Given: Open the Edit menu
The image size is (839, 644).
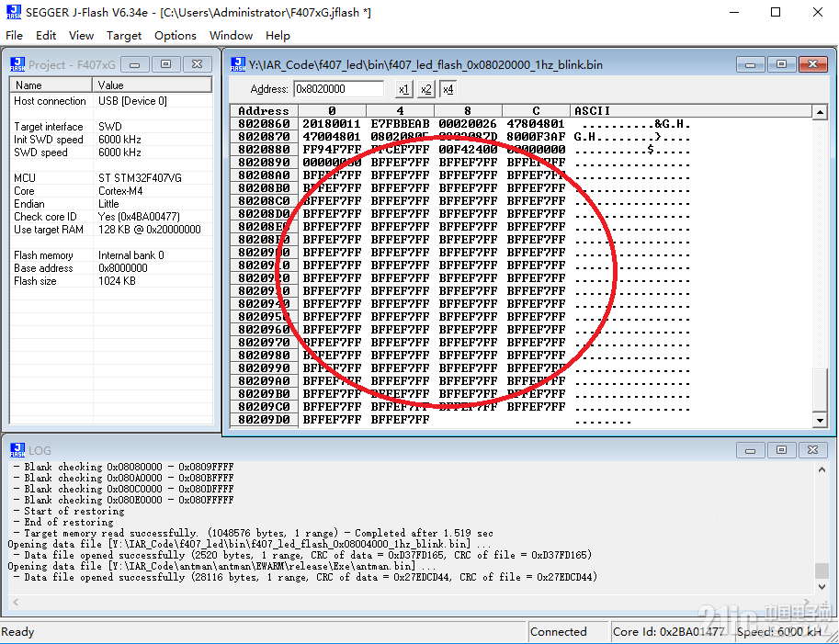Looking at the screenshot, I should click(46, 35).
